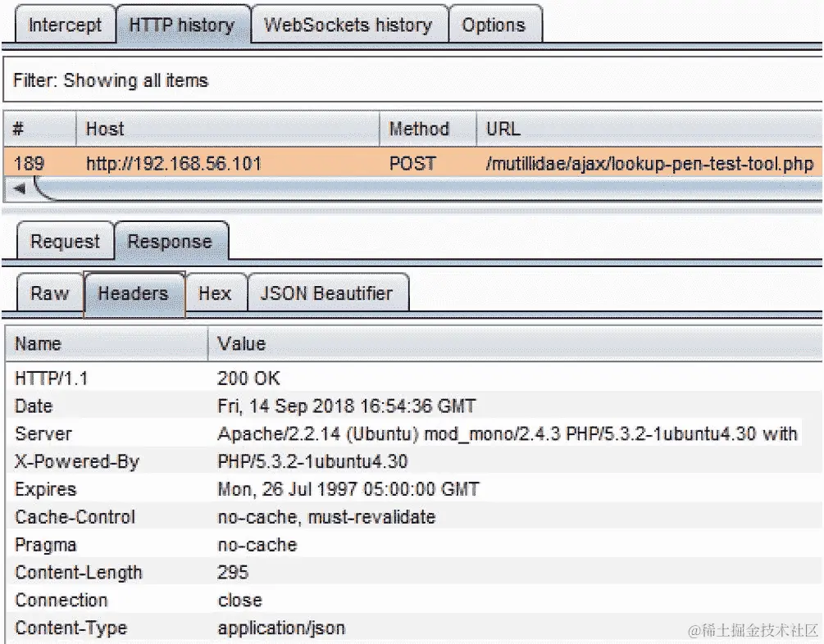Sort by the # column header

(40, 129)
